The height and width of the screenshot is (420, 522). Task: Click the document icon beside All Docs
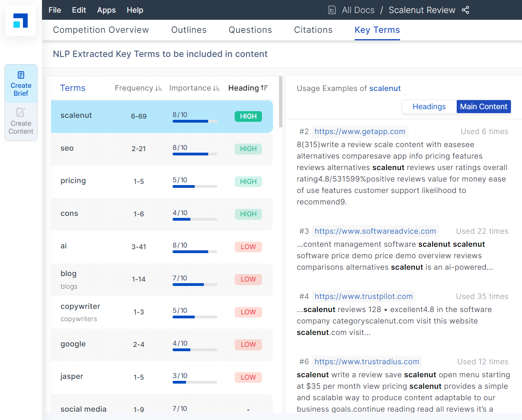click(x=332, y=10)
